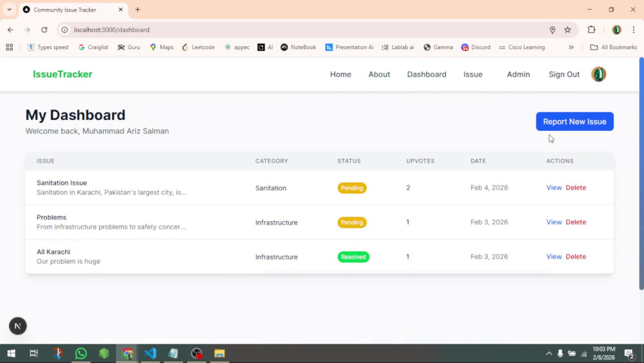Viewport: 644px width, 363px height.
Task: Bookmark this page with the star icon
Action: pos(567,30)
